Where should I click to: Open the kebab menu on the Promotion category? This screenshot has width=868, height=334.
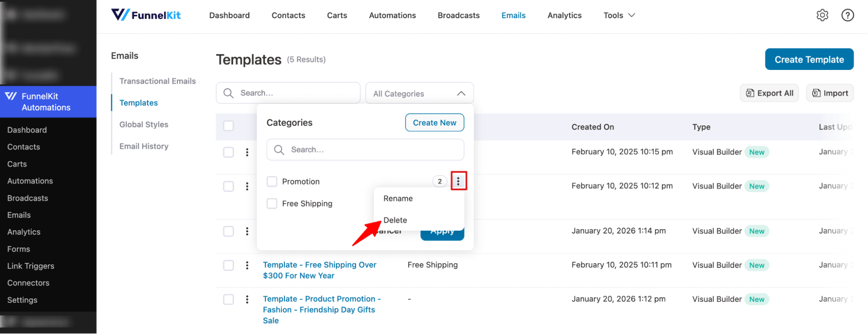(459, 181)
